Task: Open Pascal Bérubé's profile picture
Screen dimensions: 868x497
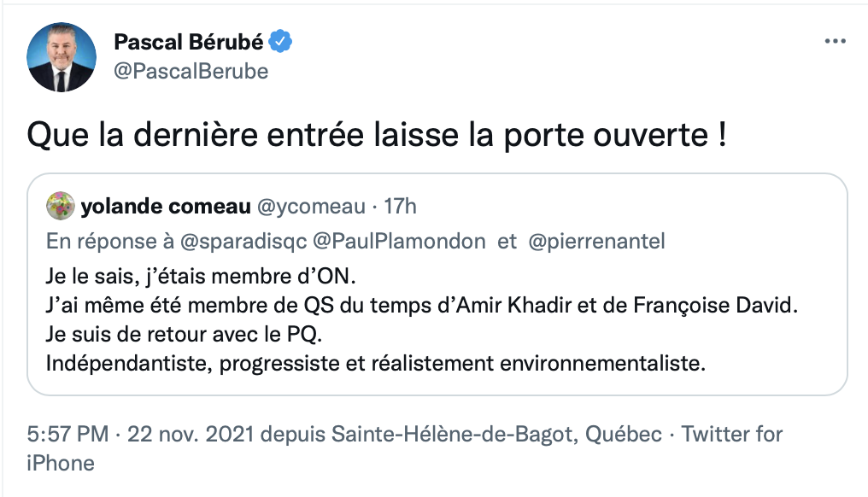Action: coord(60,58)
